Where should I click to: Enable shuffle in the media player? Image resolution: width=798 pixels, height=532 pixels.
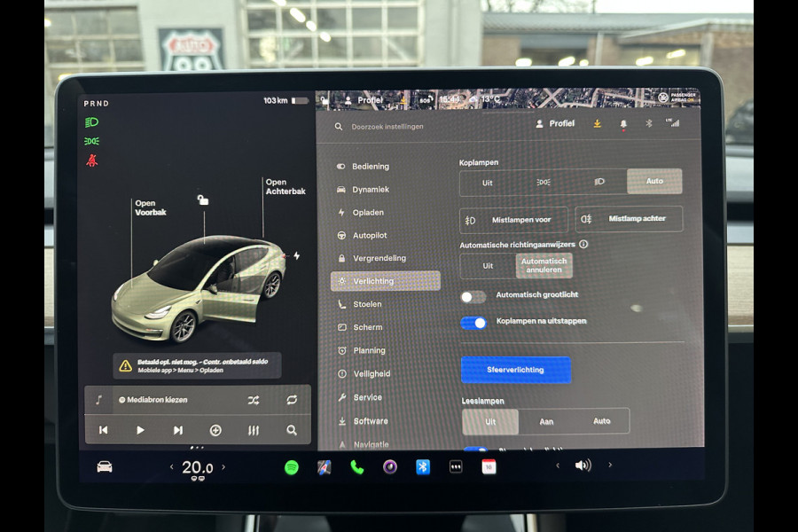(254, 401)
